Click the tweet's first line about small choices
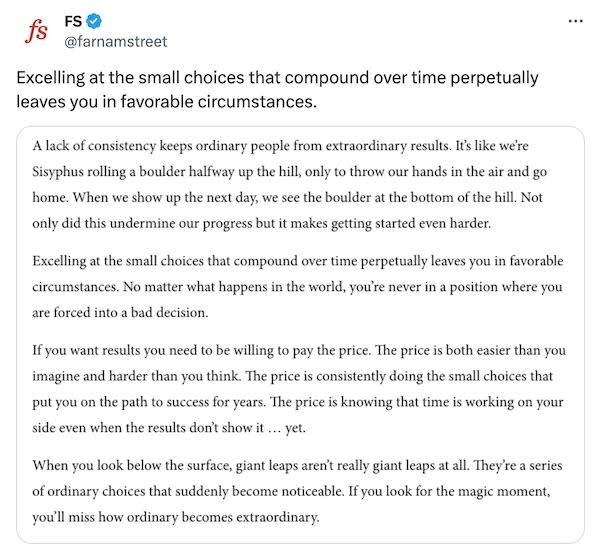This screenshot has width=600, height=545. point(277,78)
